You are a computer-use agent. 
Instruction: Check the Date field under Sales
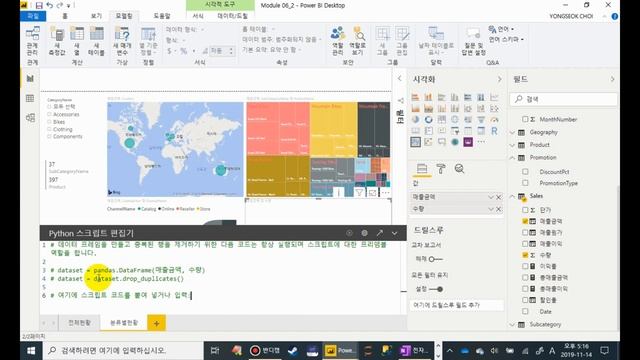click(x=525, y=311)
